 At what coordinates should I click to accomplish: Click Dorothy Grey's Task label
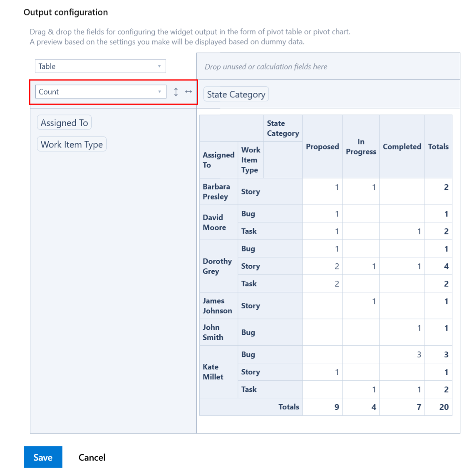pos(270,284)
